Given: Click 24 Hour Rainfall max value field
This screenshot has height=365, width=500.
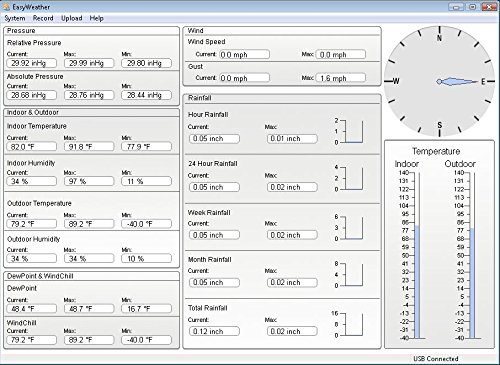Looking at the screenshot, I should tap(292, 187).
